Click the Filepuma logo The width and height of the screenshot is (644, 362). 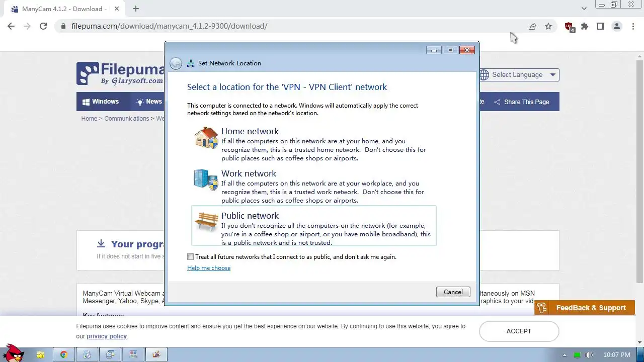coord(120,74)
